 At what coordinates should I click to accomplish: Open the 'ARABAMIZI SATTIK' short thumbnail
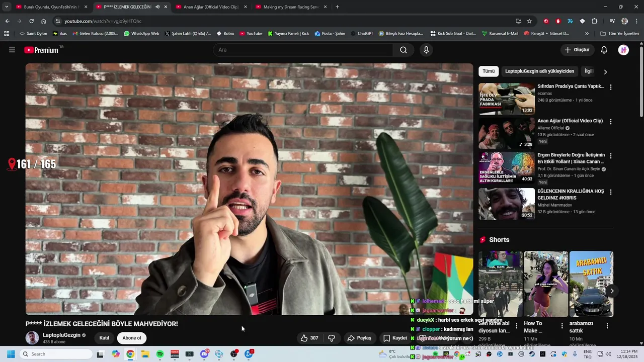(x=591, y=284)
